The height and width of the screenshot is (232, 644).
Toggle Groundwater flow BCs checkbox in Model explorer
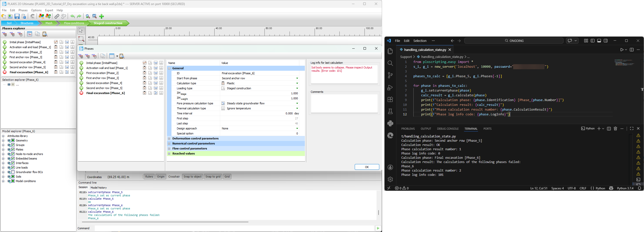point(13,172)
